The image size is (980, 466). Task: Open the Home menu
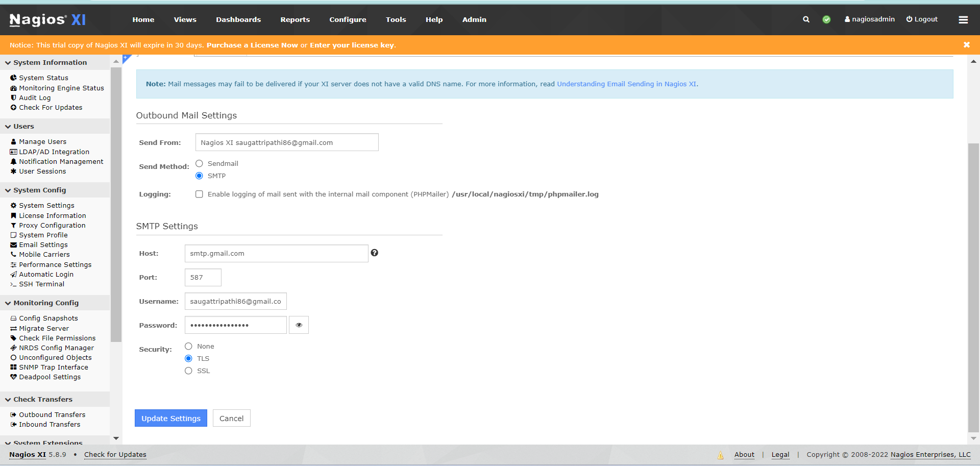143,19
